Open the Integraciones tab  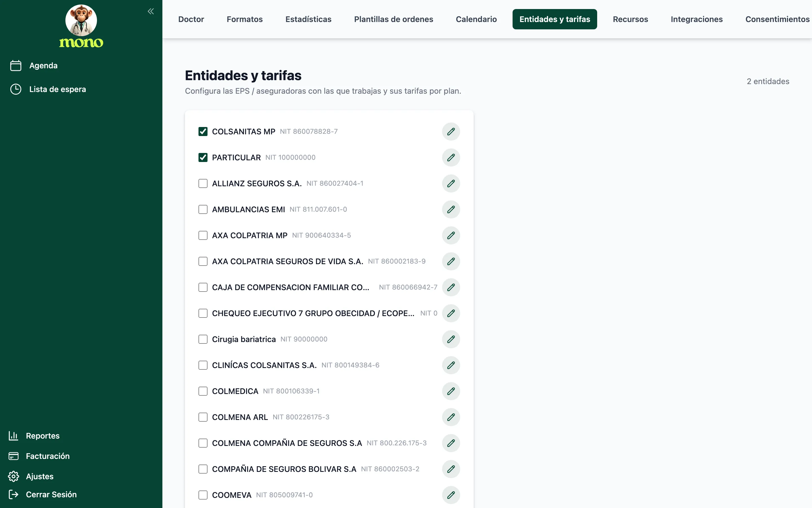(697, 19)
